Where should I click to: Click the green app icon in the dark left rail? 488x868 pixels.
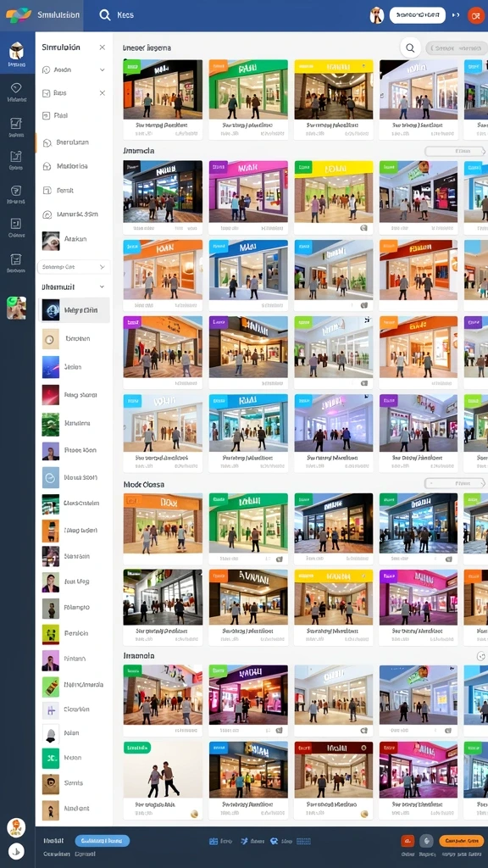pos(16,308)
